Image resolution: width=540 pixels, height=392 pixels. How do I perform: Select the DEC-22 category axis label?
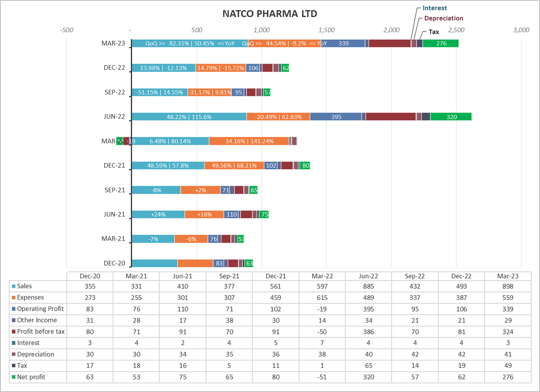pos(115,67)
